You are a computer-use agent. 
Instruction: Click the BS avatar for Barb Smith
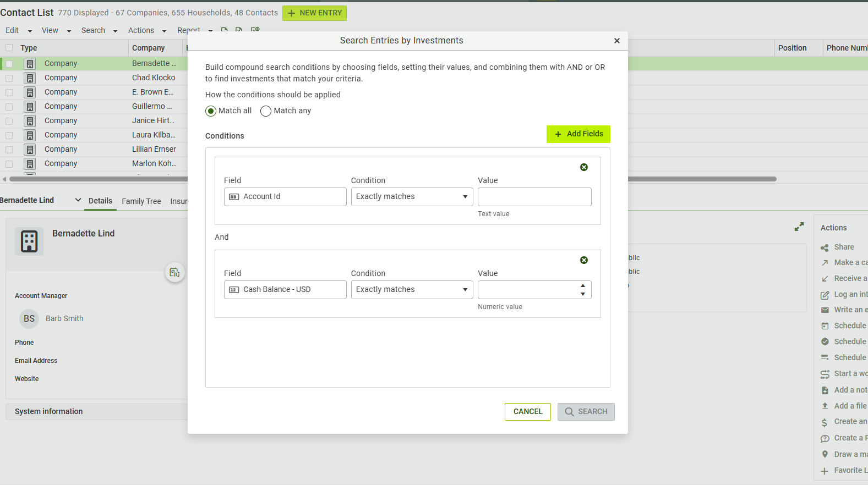(29, 318)
